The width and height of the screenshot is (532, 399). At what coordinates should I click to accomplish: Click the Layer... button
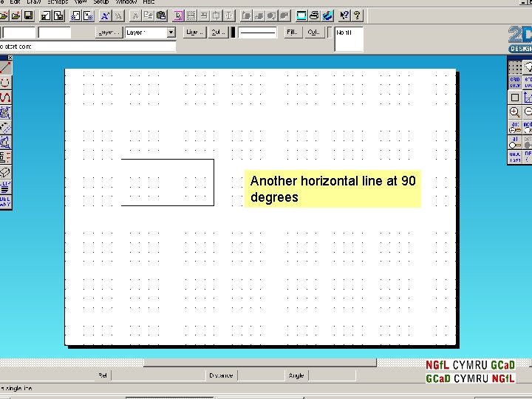tap(109, 33)
